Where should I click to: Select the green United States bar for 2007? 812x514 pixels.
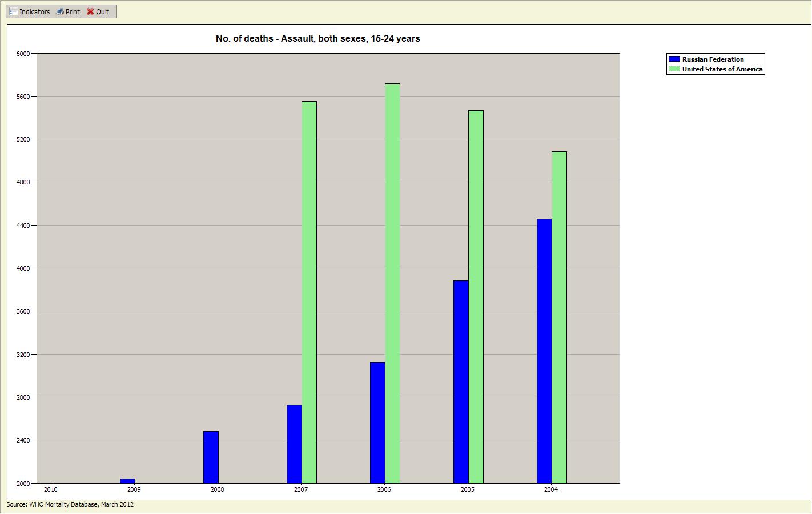click(x=309, y=292)
